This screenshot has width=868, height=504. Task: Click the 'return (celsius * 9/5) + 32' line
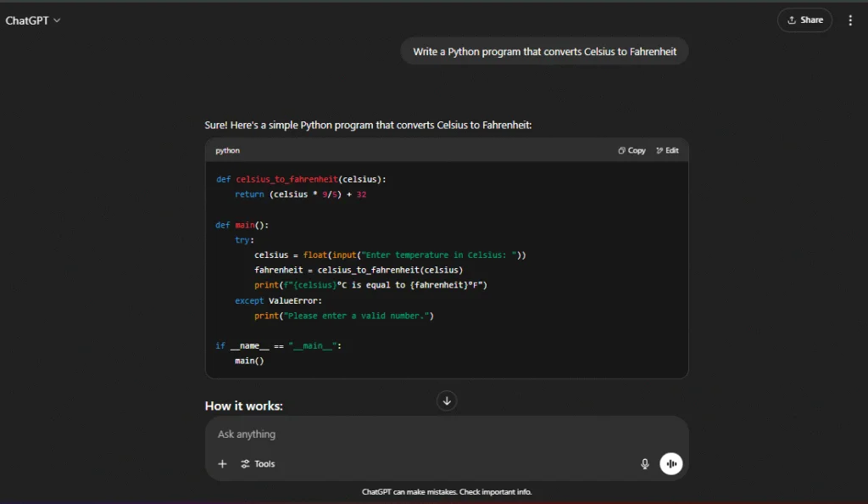pyautogui.click(x=301, y=194)
